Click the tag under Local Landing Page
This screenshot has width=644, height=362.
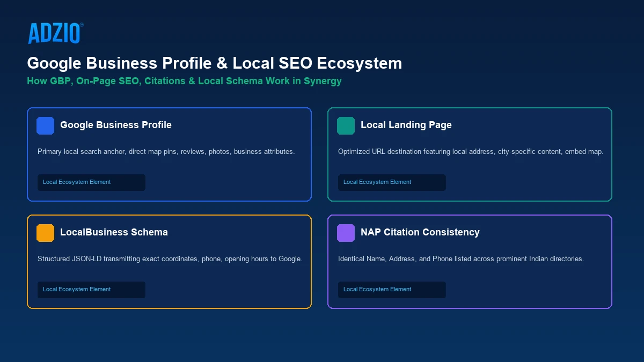click(x=392, y=182)
